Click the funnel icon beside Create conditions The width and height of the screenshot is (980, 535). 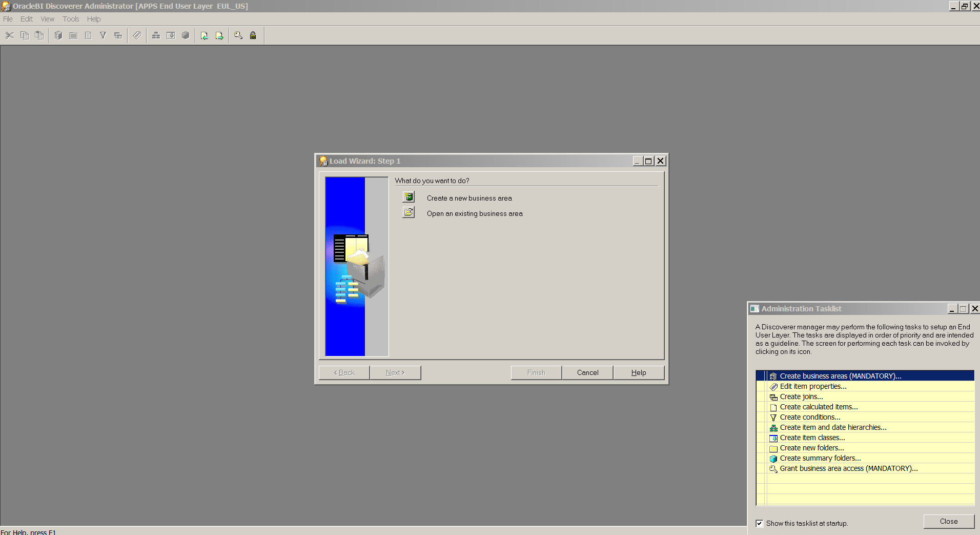(x=773, y=418)
